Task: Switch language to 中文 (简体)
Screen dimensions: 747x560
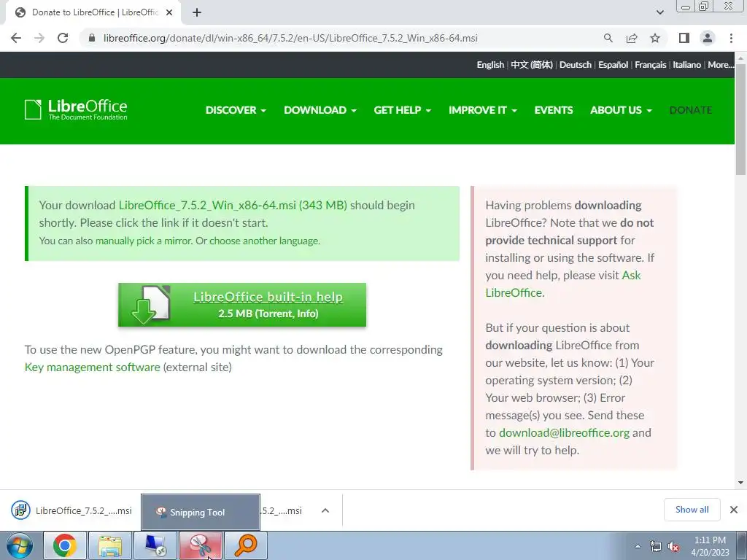Action: coord(532,65)
